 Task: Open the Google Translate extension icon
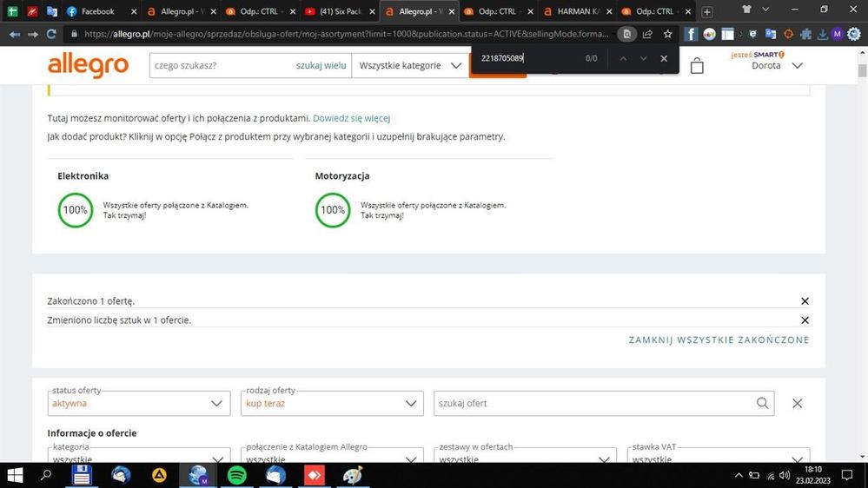tap(771, 35)
